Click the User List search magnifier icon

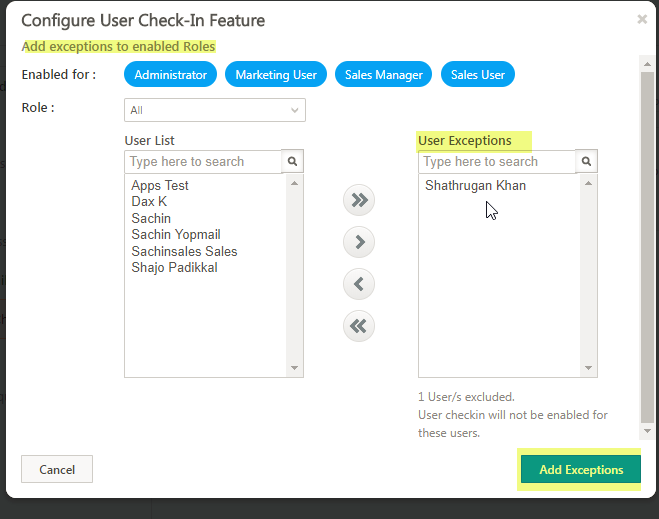[x=293, y=161]
